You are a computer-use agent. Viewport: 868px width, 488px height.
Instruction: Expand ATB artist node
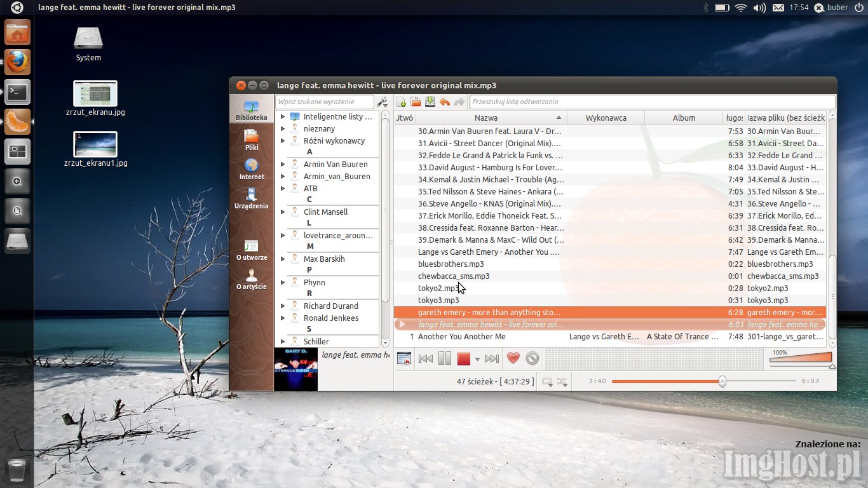click(x=283, y=189)
